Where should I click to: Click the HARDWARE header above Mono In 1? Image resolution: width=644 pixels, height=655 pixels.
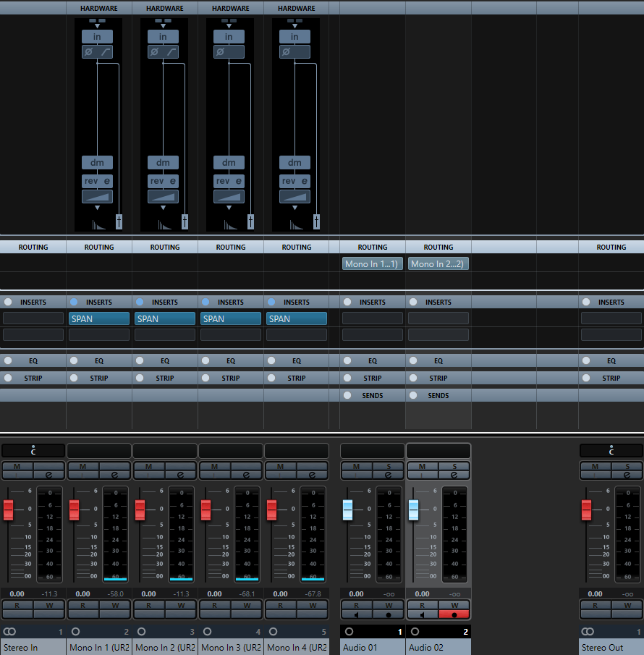99,8
